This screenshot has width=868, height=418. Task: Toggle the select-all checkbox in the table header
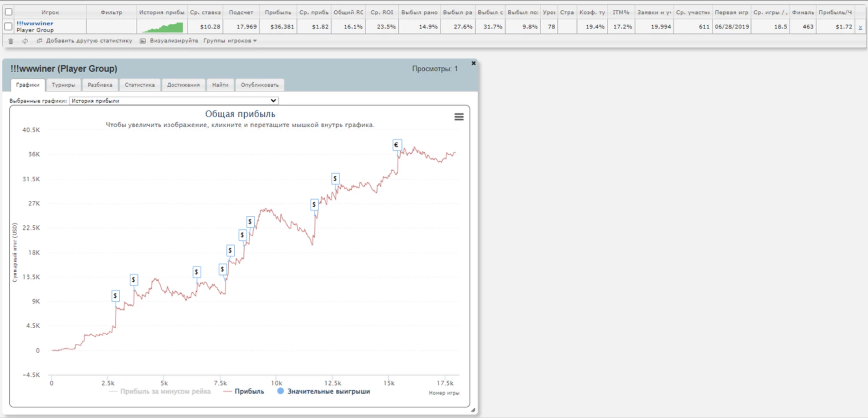8,12
